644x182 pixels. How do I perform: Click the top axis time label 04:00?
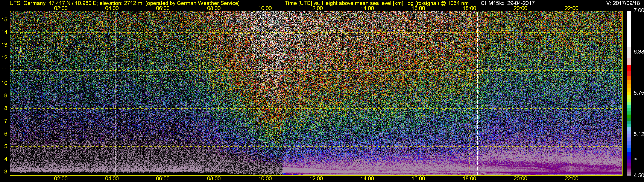(112, 8)
